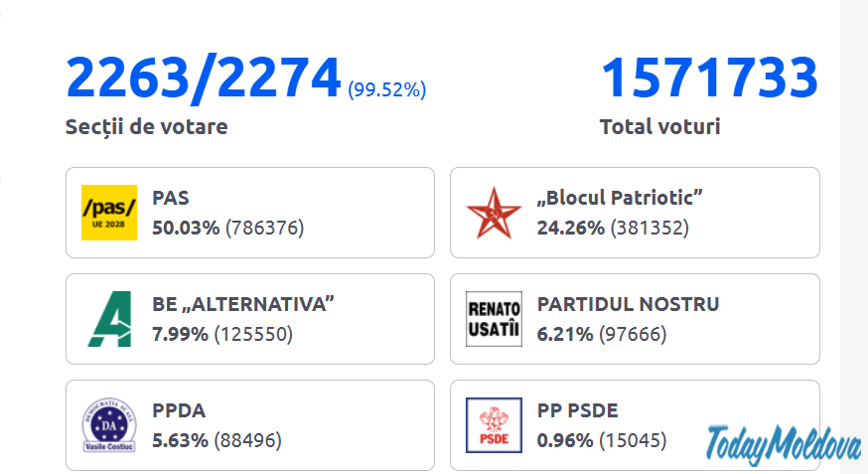The width and height of the screenshot is (868, 474).
Task: Click the PPDA round emblem logo
Action: 109,425
